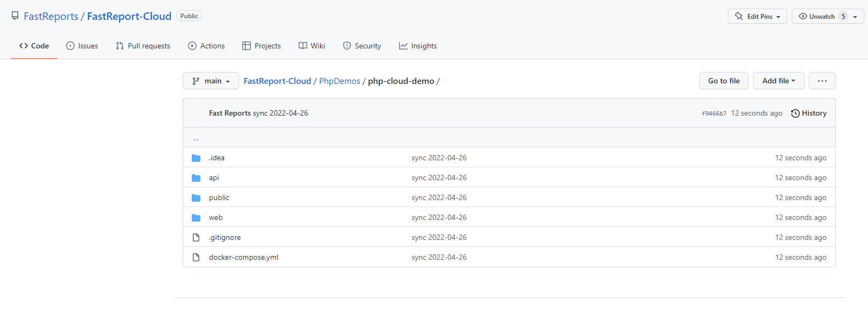This screenshot has width=868, height=313.
Task: Click the Go to file button
Action: 724,81
